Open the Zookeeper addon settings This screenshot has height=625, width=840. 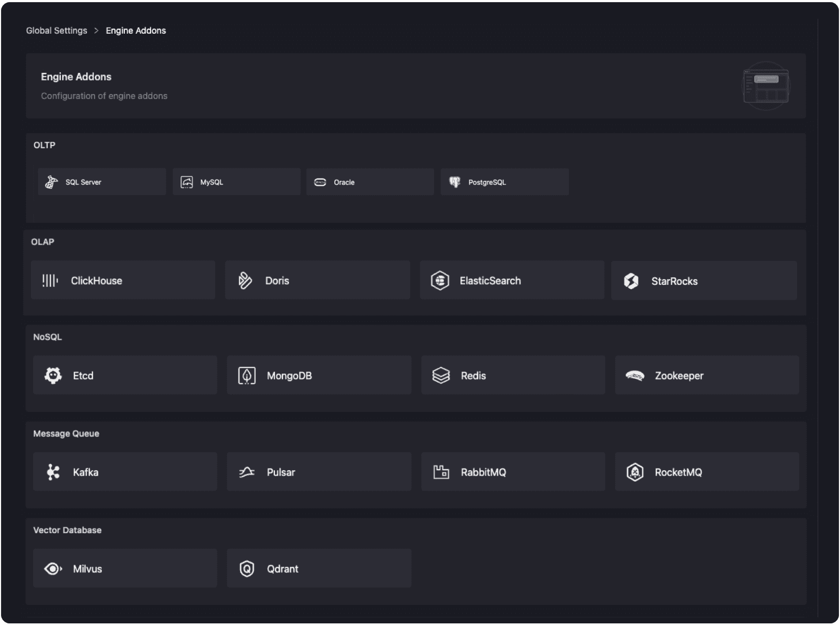pos(707,376)
